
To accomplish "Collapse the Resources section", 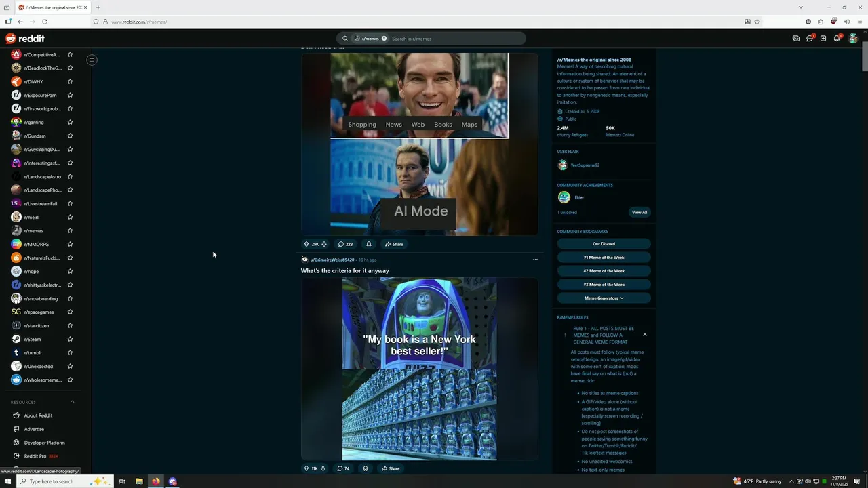I will point(72,402).
